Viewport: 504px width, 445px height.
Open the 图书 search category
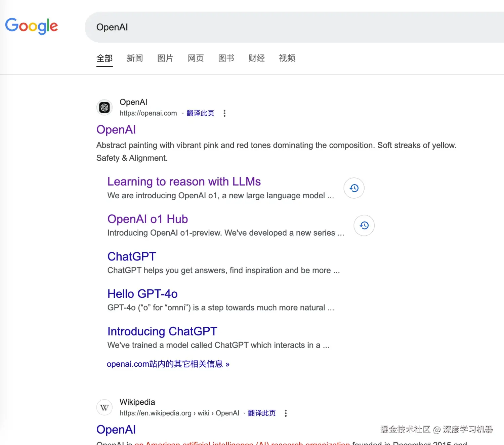[x=226, y=58]
